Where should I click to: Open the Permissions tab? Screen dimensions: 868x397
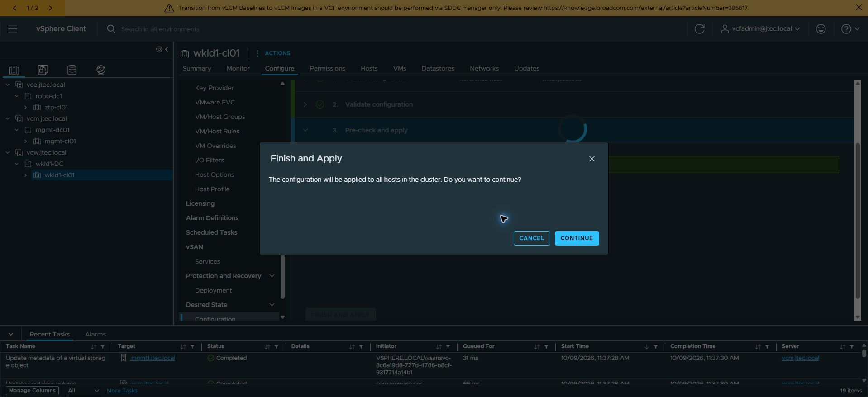click(327, 68)
